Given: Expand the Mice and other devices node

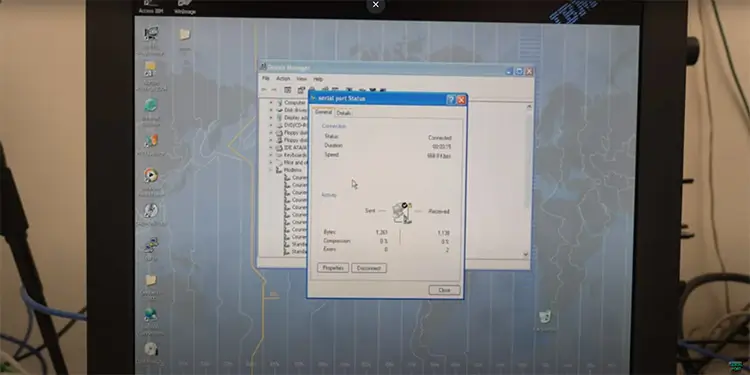Looking at the screenshot, I should point(271,163).
